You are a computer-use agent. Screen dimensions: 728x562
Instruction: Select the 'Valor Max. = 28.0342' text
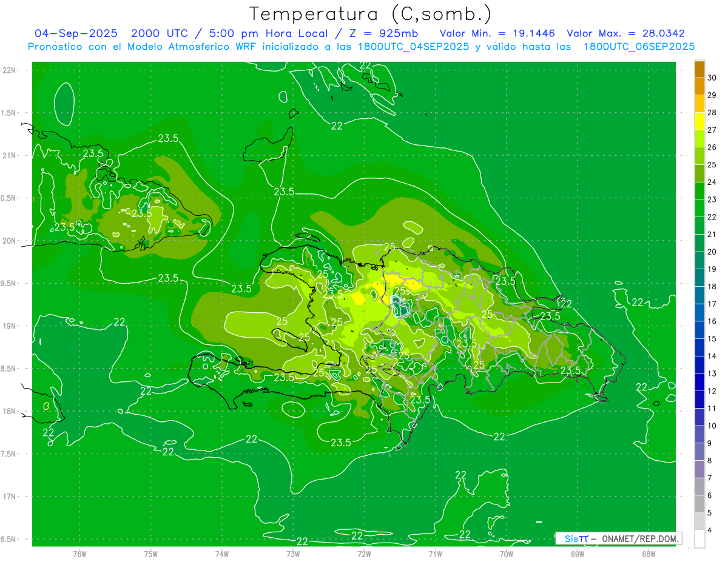[625, 33]
